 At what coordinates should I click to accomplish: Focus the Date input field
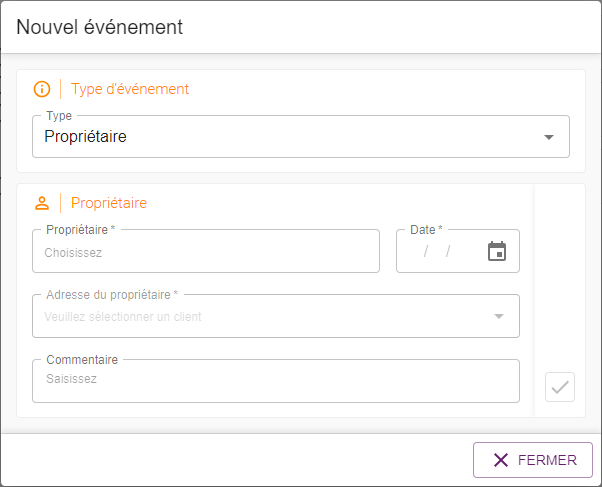tap(458, 251)
